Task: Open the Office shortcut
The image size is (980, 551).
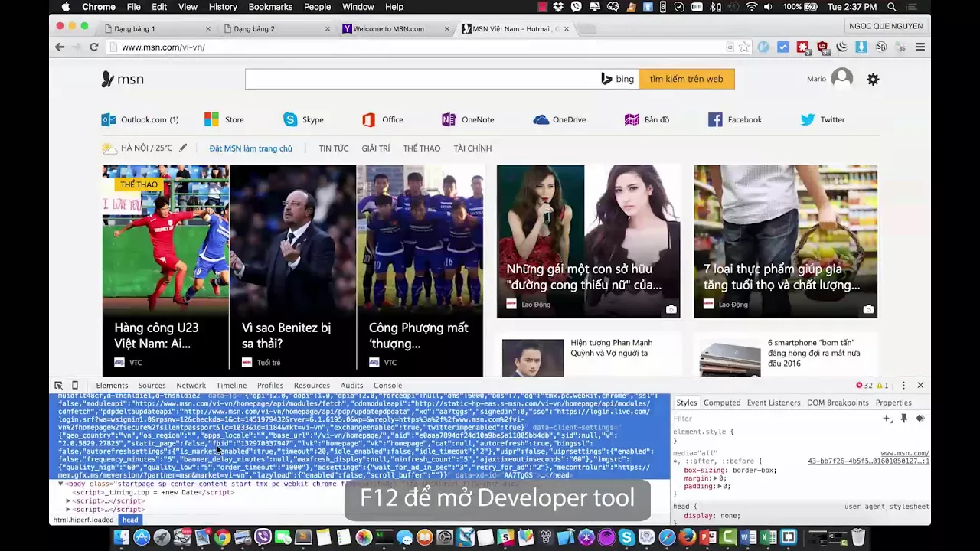Action: [383, 119]
